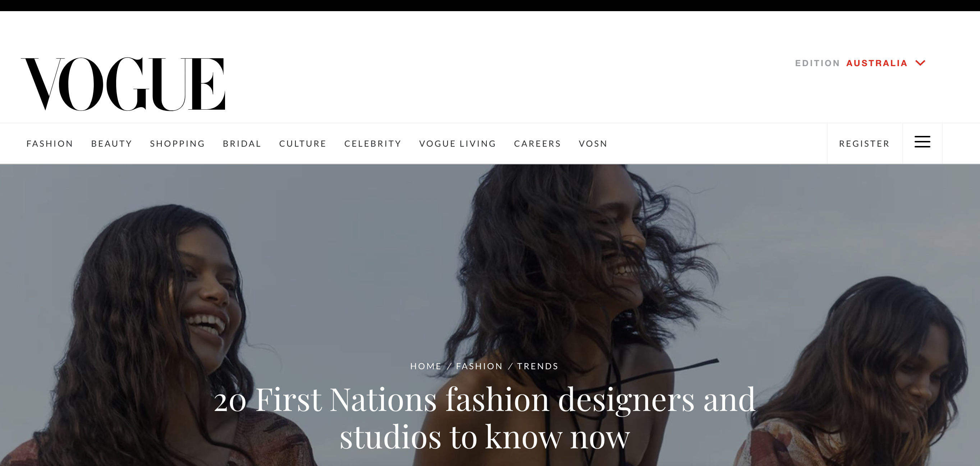Go to the VOSN section
The width and height of the screenshot is (980, 466).
click(593, 144)
